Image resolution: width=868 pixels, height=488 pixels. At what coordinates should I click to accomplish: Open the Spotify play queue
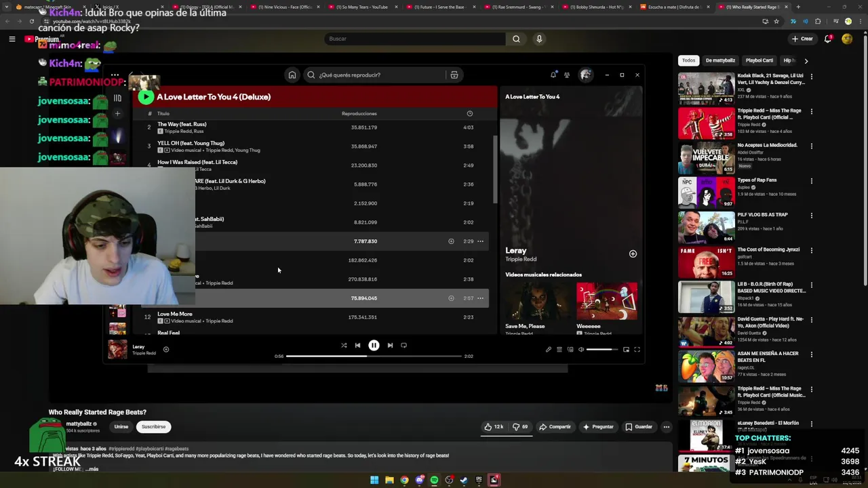(x=559, y=350)
